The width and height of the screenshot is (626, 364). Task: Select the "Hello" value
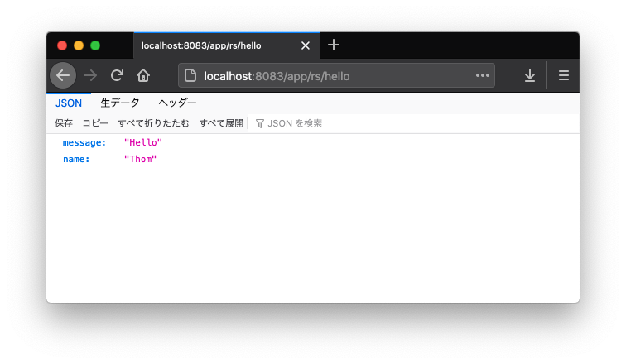pyautogui.click(x=143, y=142)
